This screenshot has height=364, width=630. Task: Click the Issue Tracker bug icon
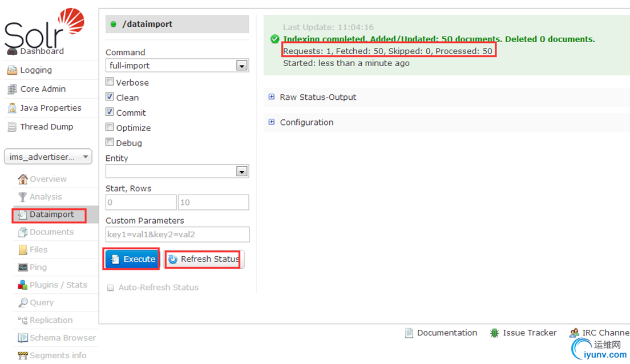point(494,333)
